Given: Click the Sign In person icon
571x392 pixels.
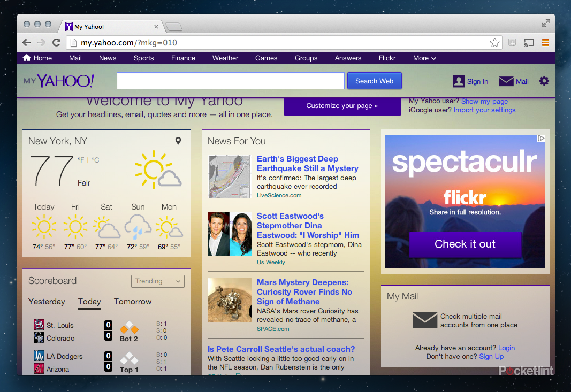Looking at the screenshot, I should point(458,81).
